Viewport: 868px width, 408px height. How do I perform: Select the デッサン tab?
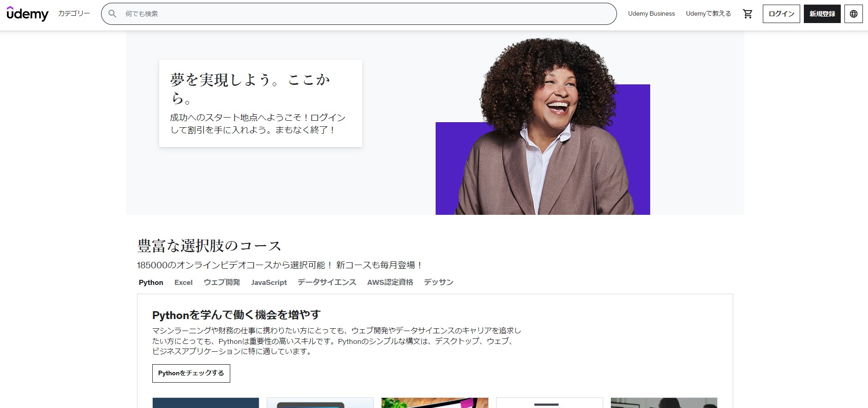(x=438, y=282)
